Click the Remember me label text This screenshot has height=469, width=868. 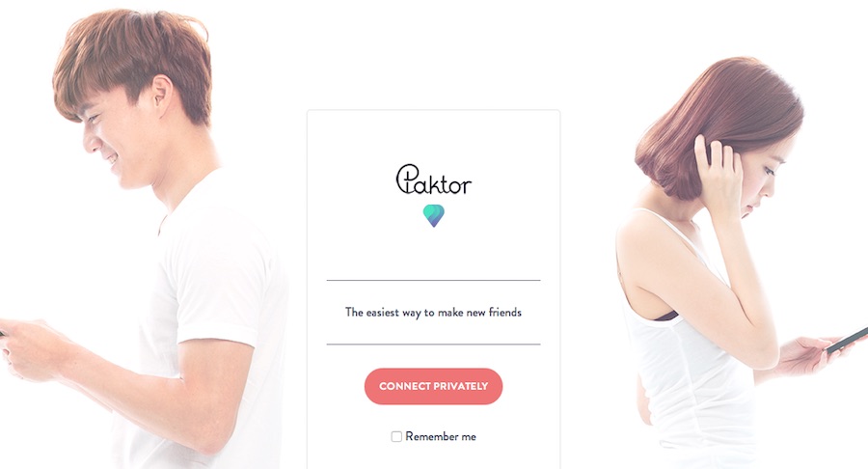(x=441, y=436)
